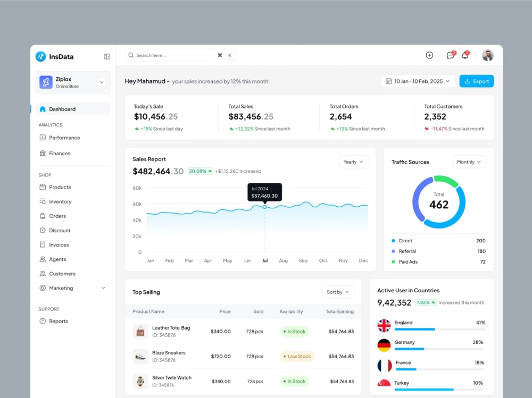Screen dimensions: 532x398
Task: Click the calendar icon in date range
Action: coord(388,81)
